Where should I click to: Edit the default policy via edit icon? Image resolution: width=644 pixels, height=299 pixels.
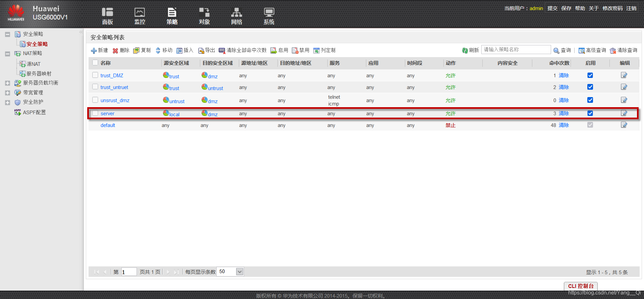624,125
